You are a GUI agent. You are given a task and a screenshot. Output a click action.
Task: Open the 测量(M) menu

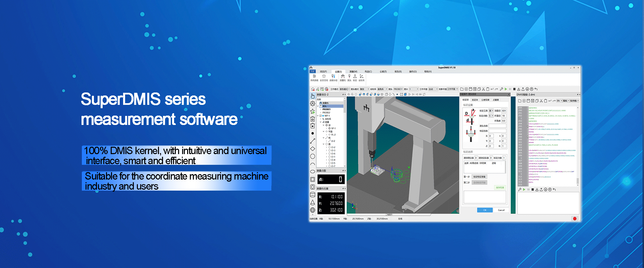[354, 72]
